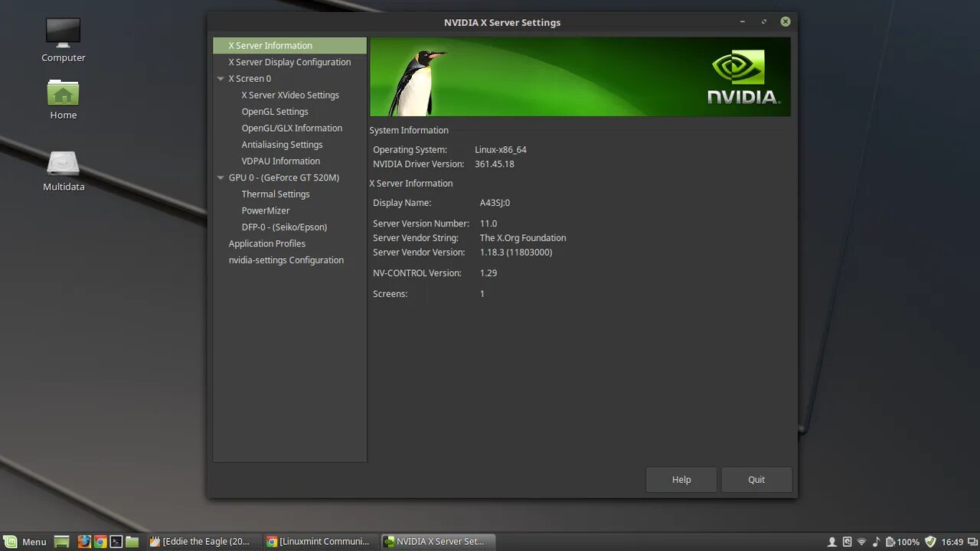Open Antialiasing Settings page
The width and height of the screenshot is (980, 551).
point(282,145)
